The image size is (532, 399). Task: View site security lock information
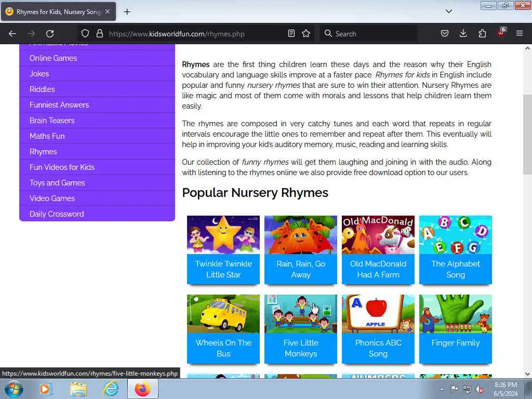[x=99, y=34]
